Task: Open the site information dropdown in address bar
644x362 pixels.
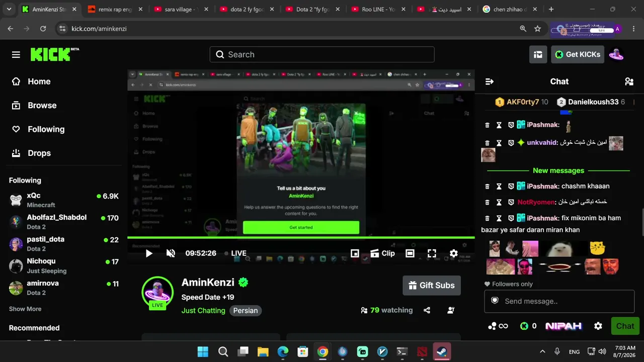Action: point(62,29)
